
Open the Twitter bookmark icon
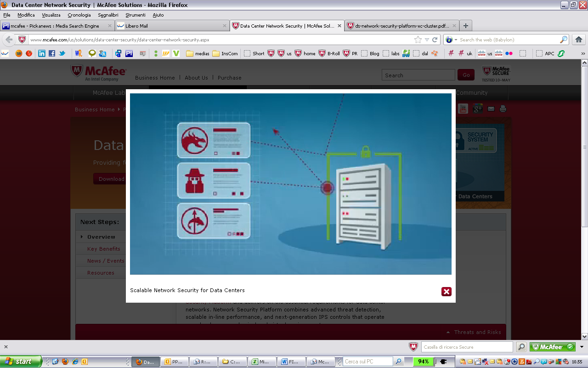(62, 53)
